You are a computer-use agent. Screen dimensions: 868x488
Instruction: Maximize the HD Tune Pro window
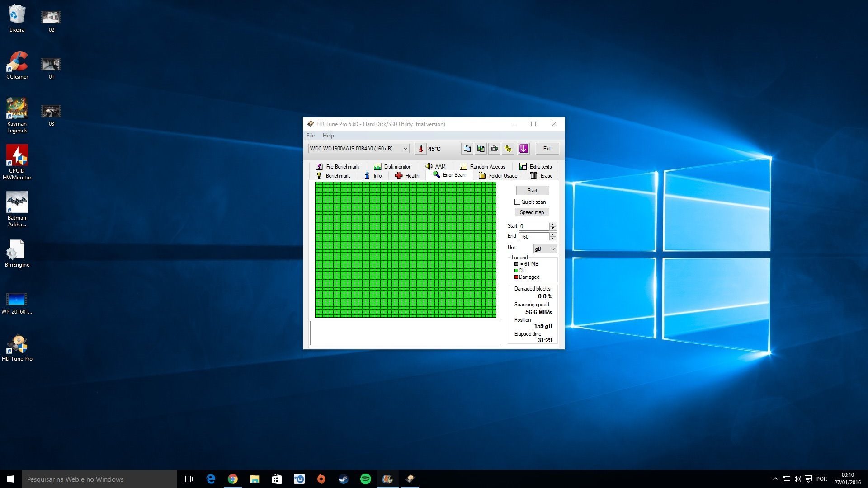(533, 124)
